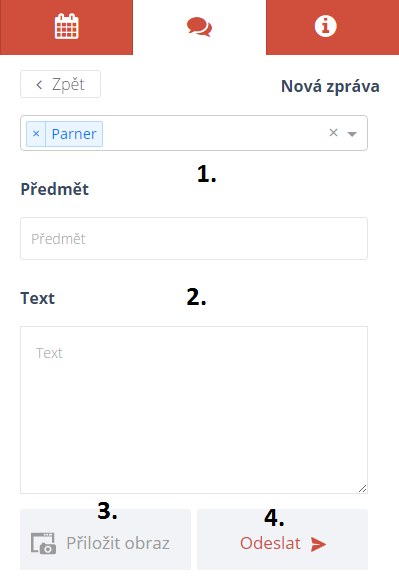This screenshot has height=582, width=399.
Task: Focus the Text message area
Action: click(x=194, y=410)
